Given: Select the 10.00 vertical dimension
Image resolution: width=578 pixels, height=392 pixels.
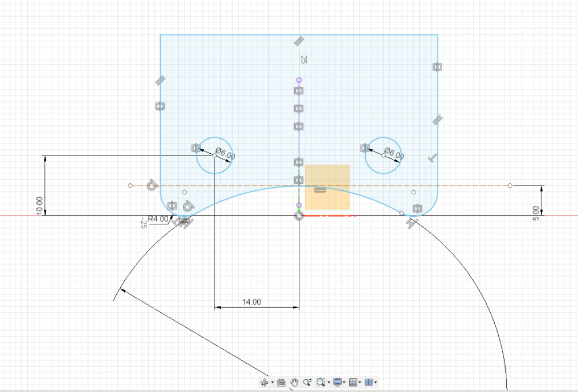Looking at the screenshot, I should click(39, 205).
